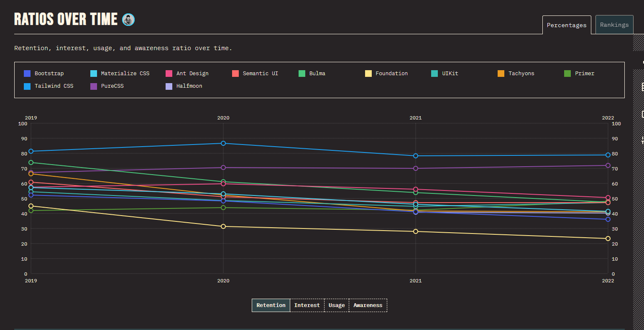644x330 pixels.
Task: Select the Usage metric button
Action: tap(337, 305)
